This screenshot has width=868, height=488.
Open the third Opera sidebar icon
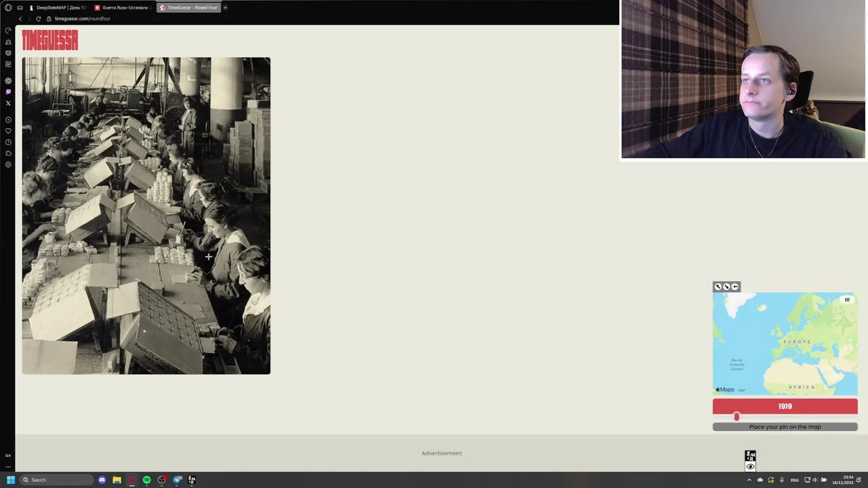(8, 53)
